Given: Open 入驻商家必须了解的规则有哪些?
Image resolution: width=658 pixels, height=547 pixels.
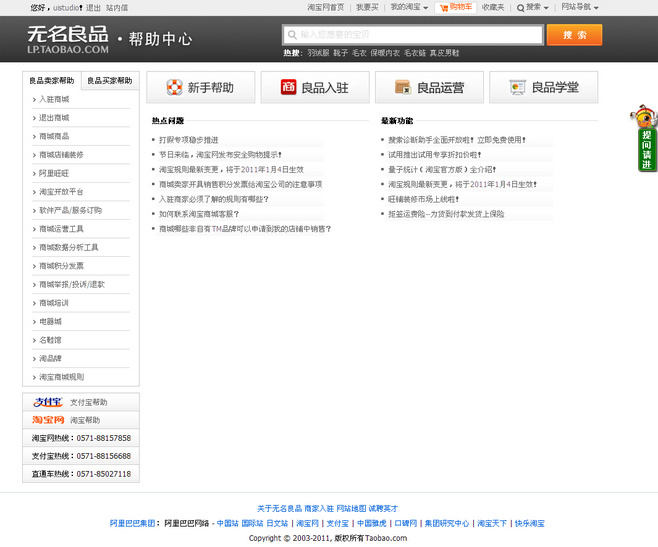Looking at the screenshot, I should (x=214, y=199).
